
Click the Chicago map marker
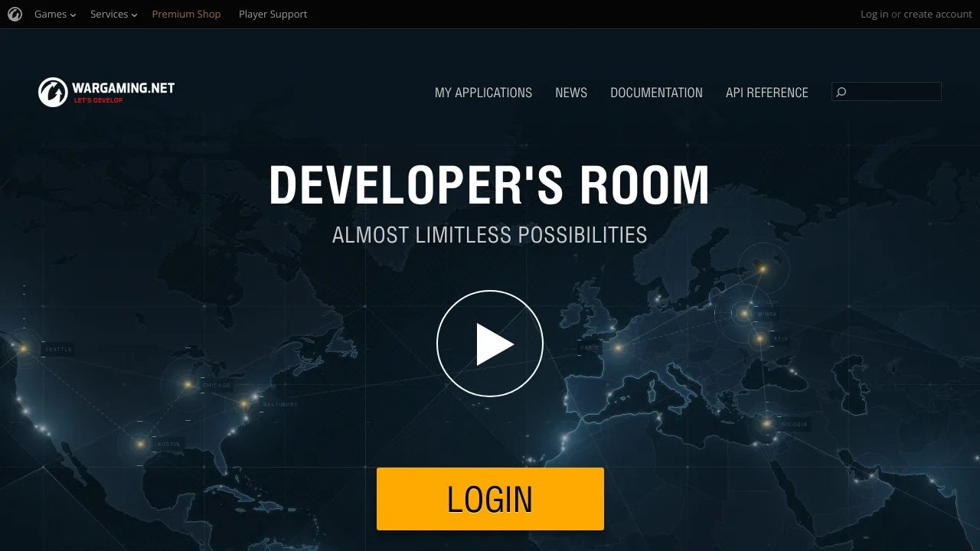coord(188,385)
